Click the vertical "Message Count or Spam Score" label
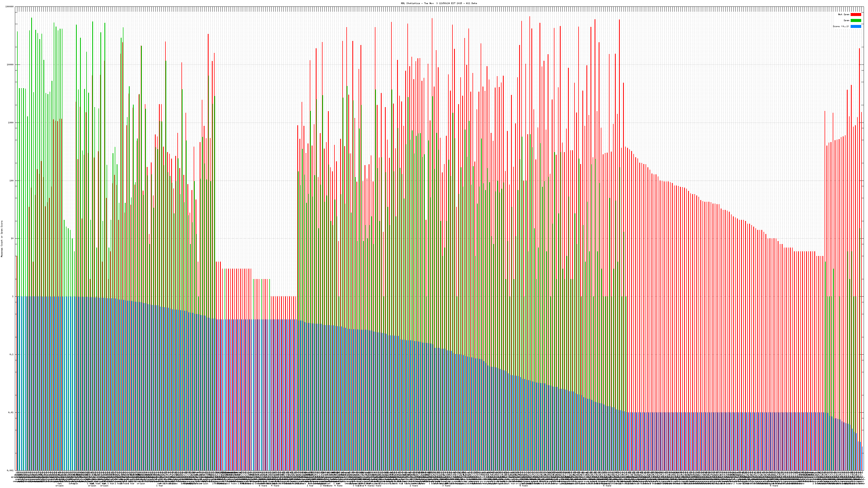The image size is (868, 488). coord(2,239)
